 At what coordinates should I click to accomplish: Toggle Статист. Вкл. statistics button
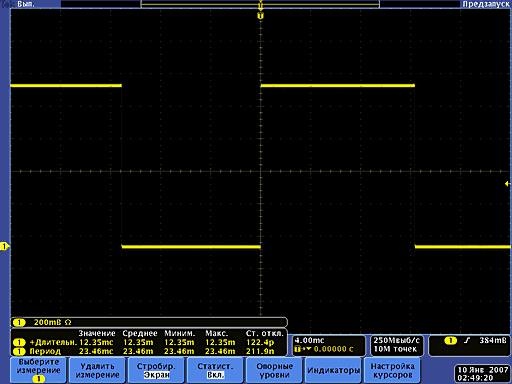[215, 370]
